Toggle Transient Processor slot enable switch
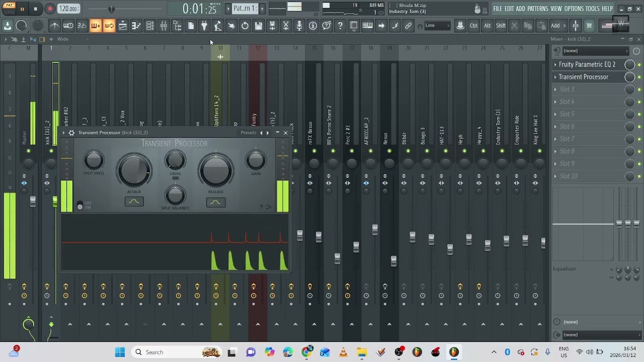 coord(639,77)
